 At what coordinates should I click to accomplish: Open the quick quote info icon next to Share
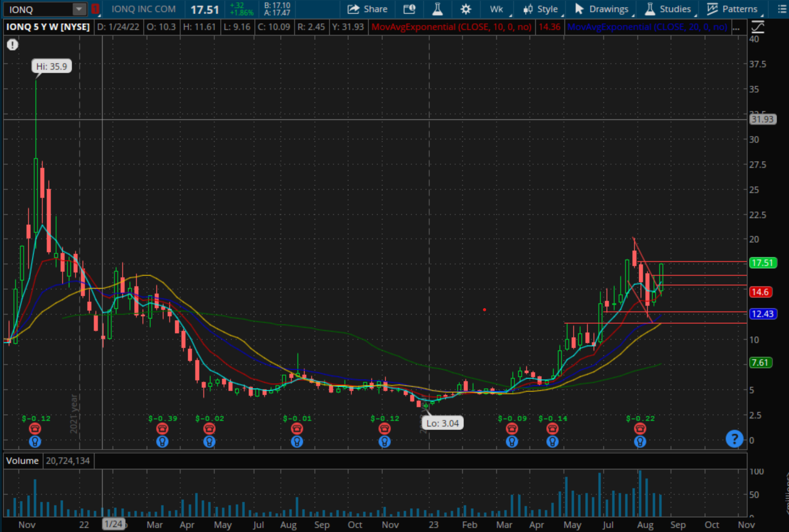(x=409, y=9)
